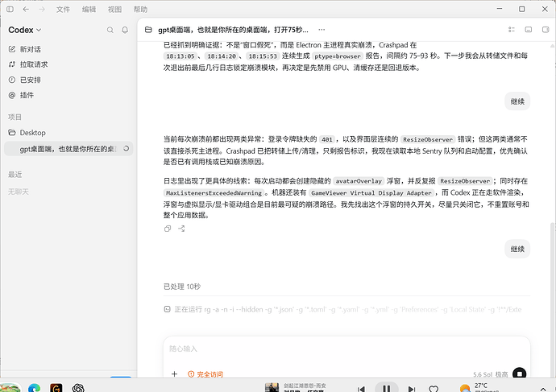Open the 5.6 Sol 极高 model selector
The width and height of the screenshot is (556, 392).
(x=491, y=374)
